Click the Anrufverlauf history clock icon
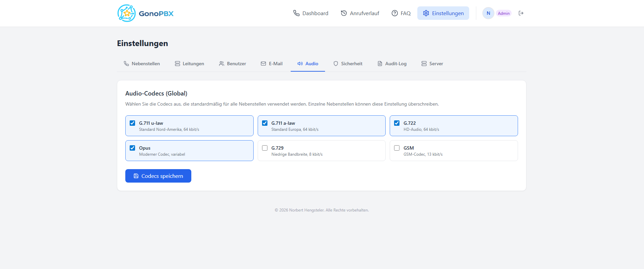Image resolution: width=644 pixels, height=269 pixels. tap(344, 13)
